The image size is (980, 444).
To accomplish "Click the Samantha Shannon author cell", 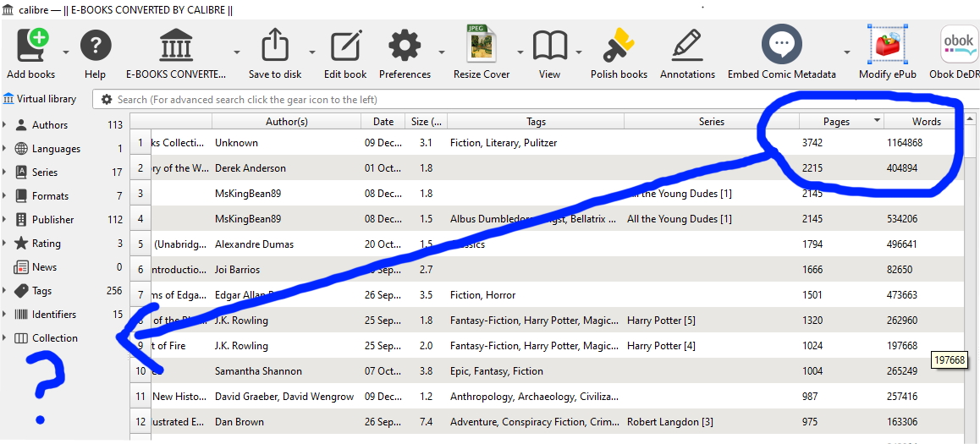I will click(x=287, y=371).
